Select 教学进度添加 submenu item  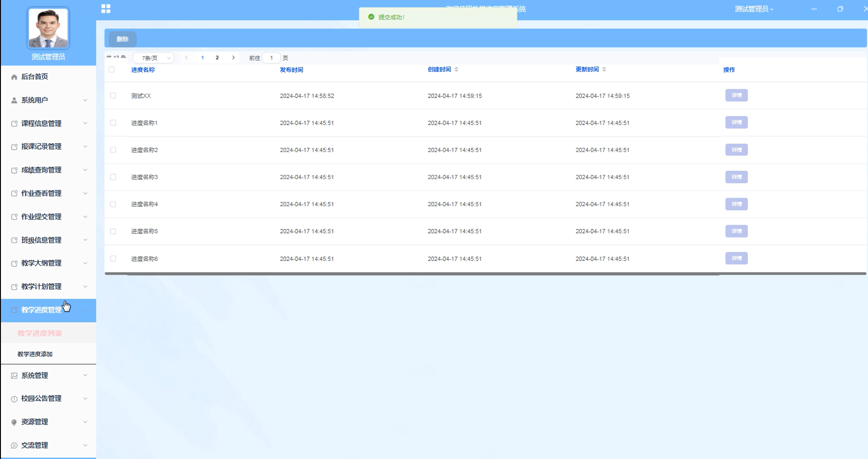(x=48, y=354)
